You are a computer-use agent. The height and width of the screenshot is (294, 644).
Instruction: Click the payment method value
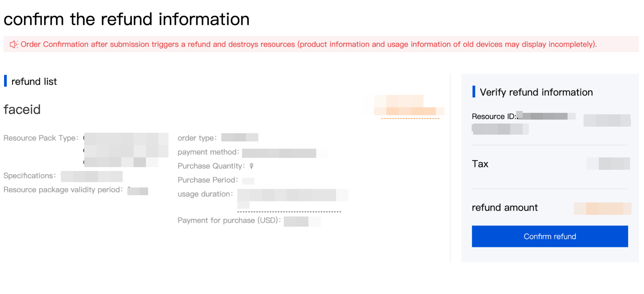[x=285, y=153]
